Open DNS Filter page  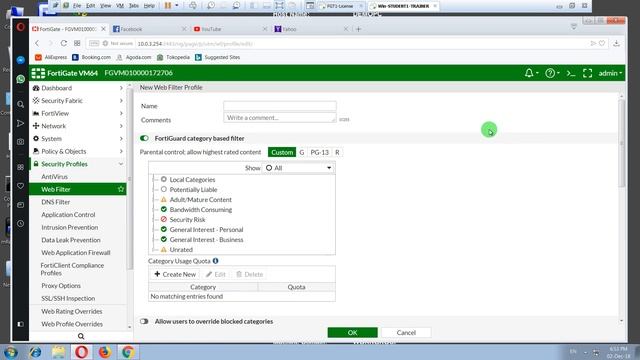click(56, 202)
